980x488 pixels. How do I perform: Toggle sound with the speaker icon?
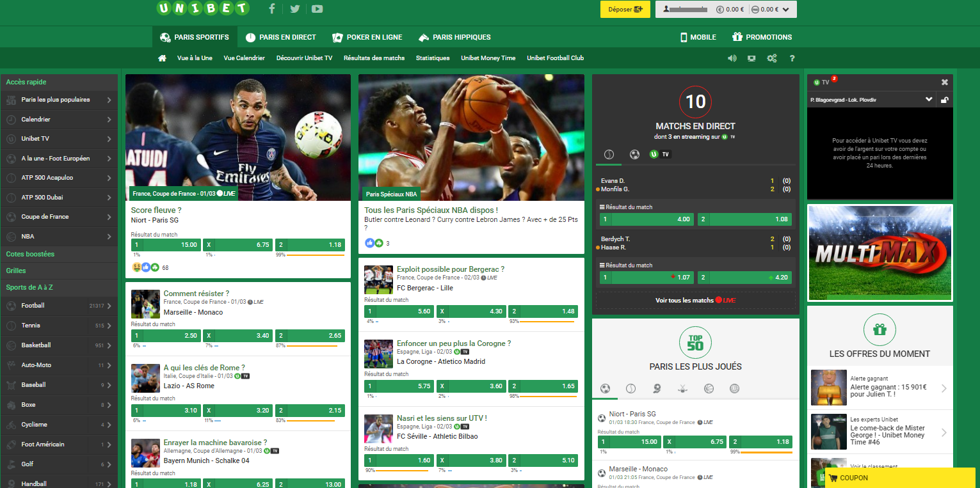[732, 58]
